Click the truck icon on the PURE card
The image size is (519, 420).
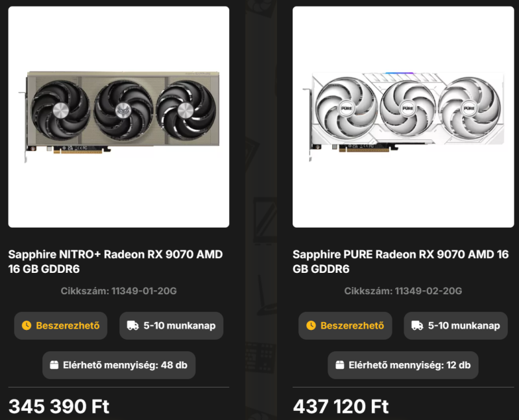(x=417, y=325)
